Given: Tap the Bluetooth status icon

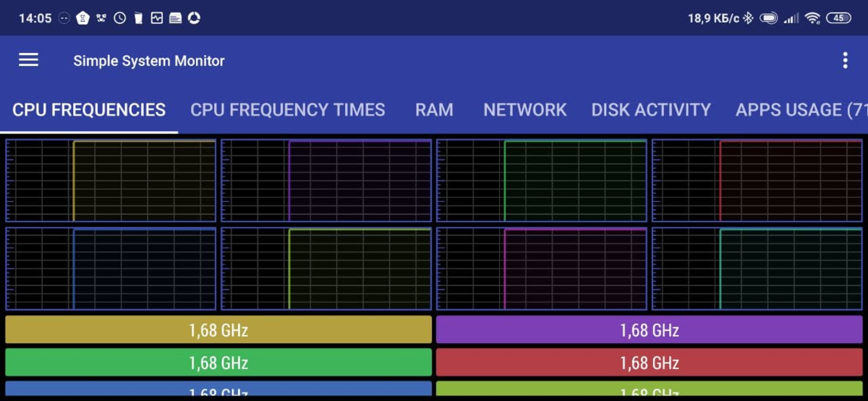Looking at the screenshot, I should click(749, 18).
